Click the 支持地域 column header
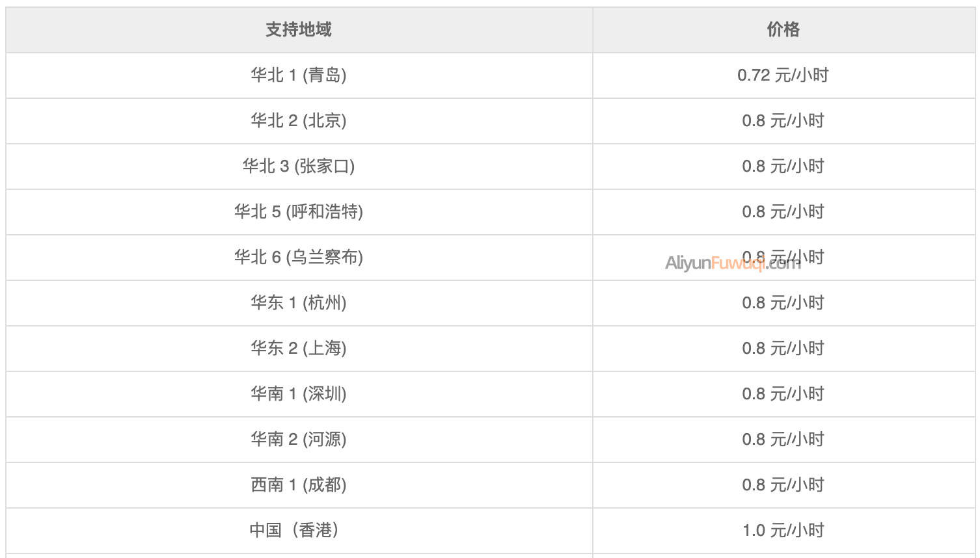This screenshot has height=558, width=980. coord(299,29)
